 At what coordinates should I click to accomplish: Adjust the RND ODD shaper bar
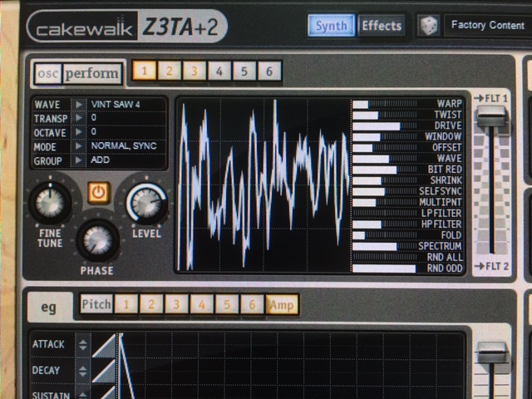click(x=384, y=268)
